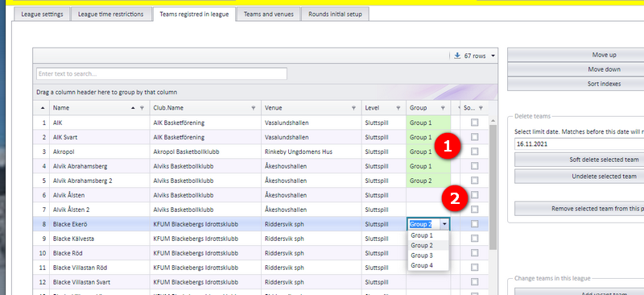The image size is (644, 295).
Task: Click Sluttspill level cell in Blacke Röd row
Action: (384, 253)
